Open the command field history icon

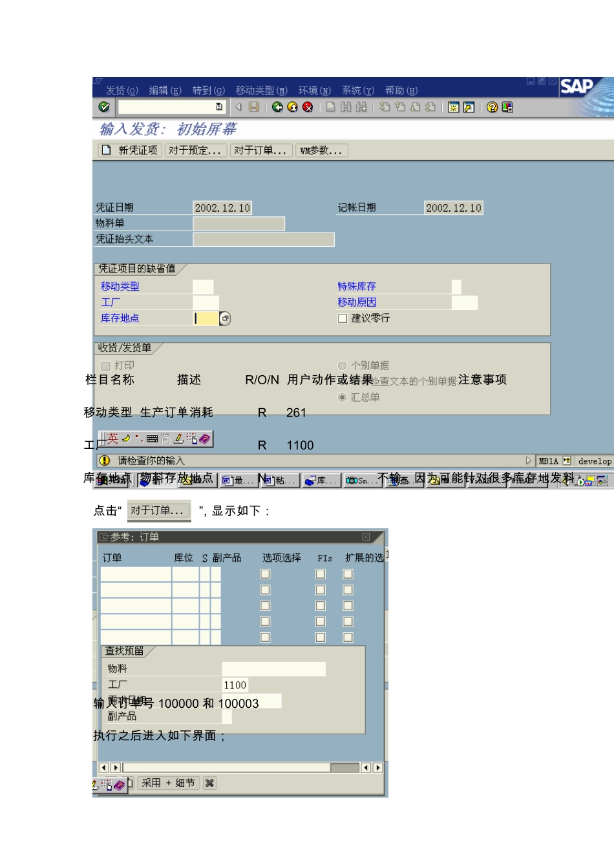tap(219, 107)
